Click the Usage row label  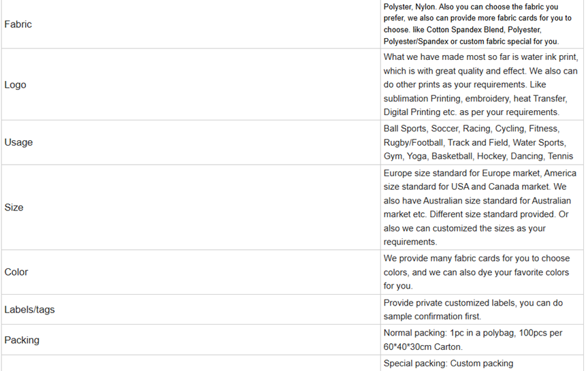tap(18, 142)
